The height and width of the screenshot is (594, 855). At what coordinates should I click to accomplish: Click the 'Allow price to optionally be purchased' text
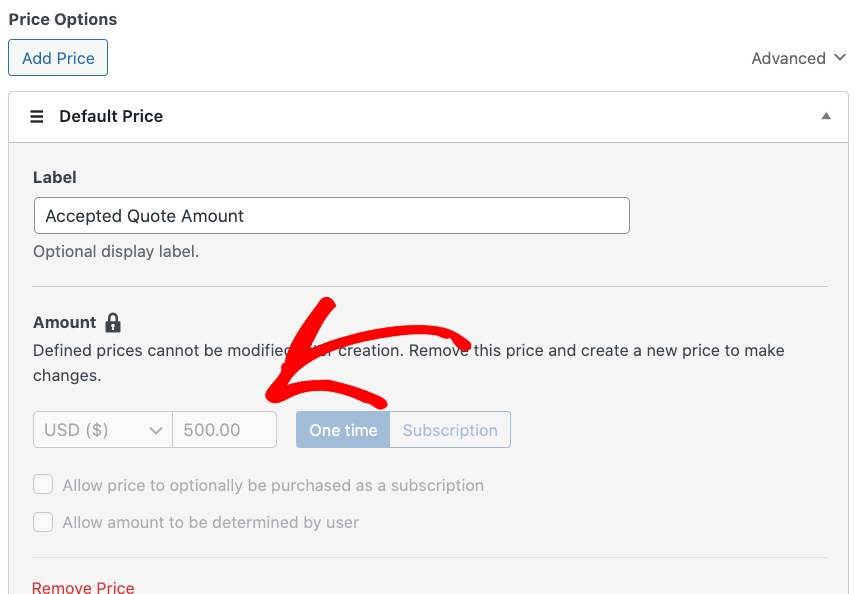273,485
